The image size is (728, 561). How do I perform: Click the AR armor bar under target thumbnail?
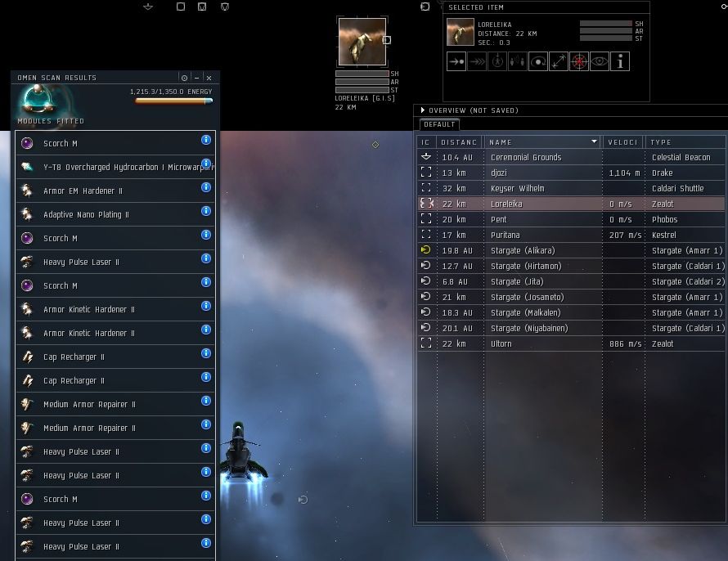pos(362,82)
